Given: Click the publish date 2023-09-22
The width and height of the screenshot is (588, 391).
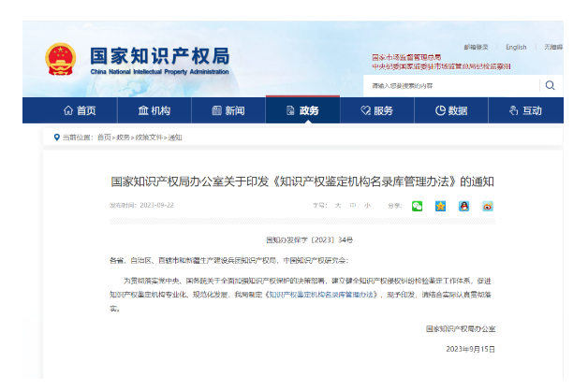Looking at the screenshot, I should 156,205.
